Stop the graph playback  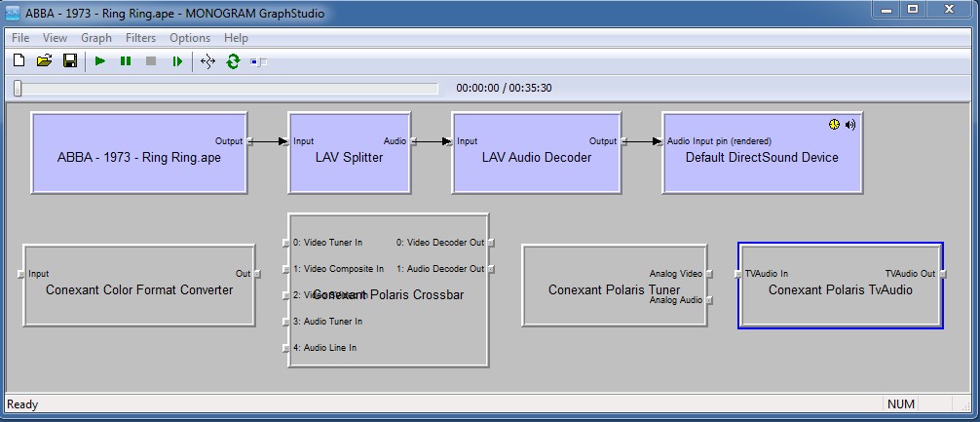pyautogui.click(x=151, y=61)
